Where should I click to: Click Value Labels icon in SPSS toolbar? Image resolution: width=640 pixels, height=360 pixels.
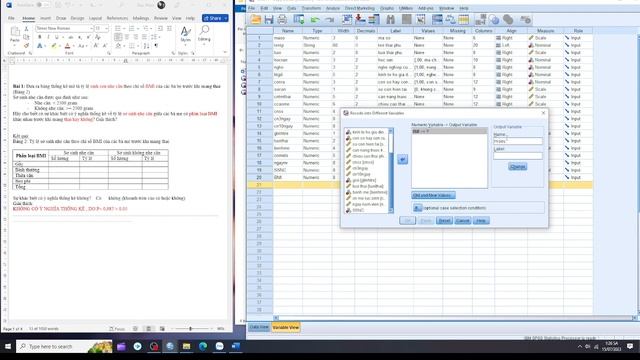click(480, 19)
